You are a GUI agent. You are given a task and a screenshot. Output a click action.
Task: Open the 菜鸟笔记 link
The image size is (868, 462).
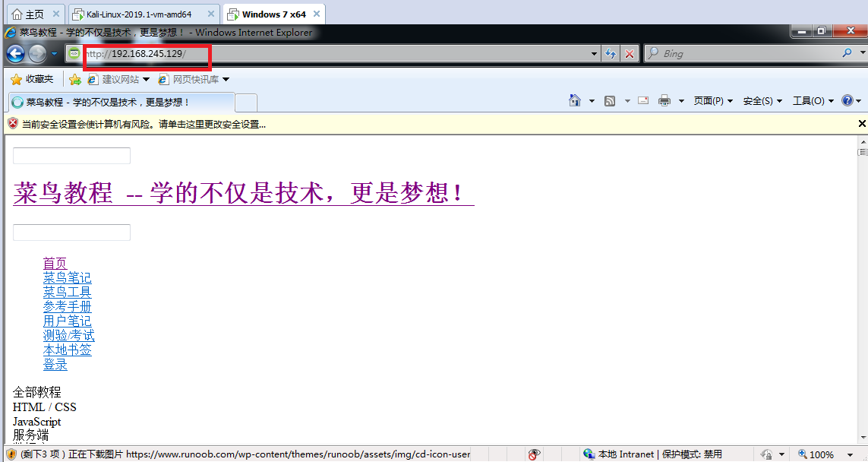pos(68,277)
